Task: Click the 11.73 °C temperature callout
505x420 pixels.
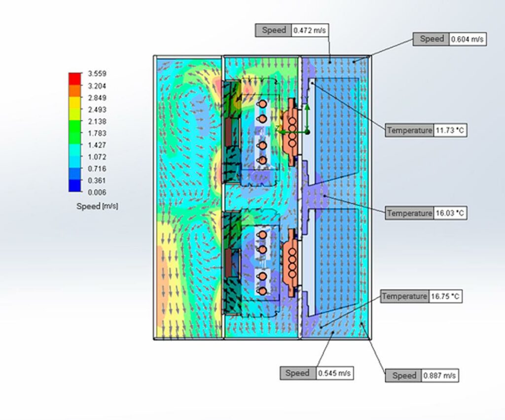Action: [426, 131]
